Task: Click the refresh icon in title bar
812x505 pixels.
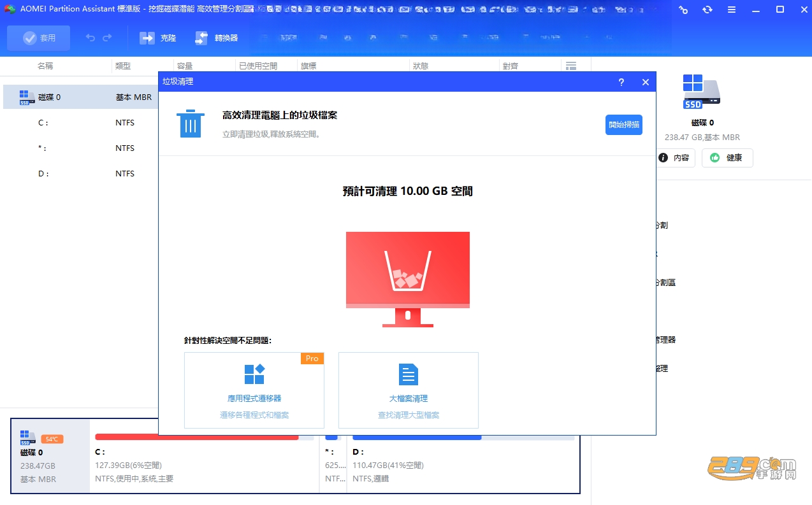Action: pos(707,10)
